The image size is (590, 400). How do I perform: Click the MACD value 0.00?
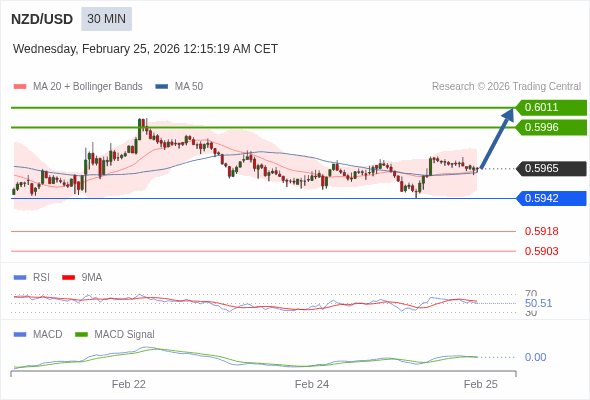[x=535, y=357]
